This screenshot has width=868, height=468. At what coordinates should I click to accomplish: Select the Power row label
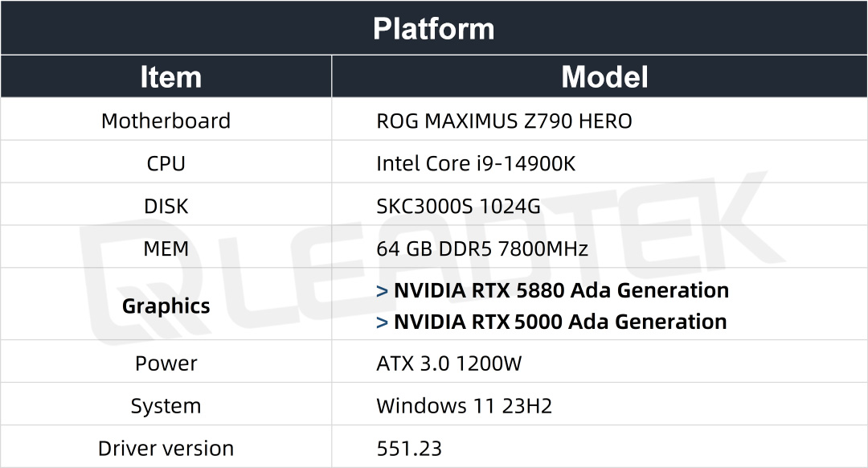(166, 363)
